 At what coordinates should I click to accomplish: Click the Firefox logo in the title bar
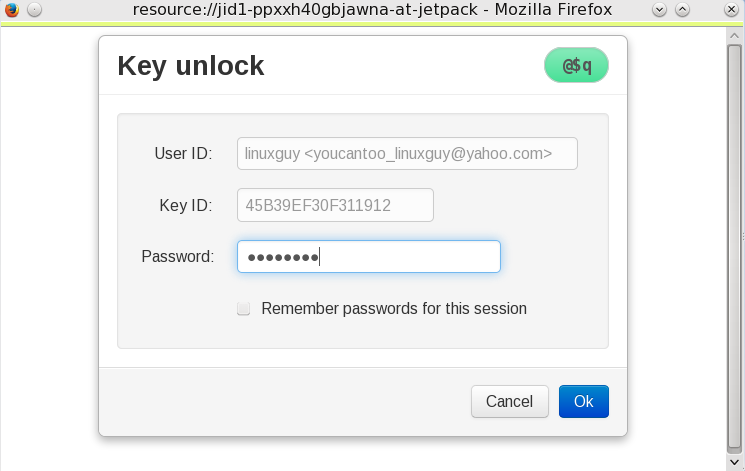point(11,10)
